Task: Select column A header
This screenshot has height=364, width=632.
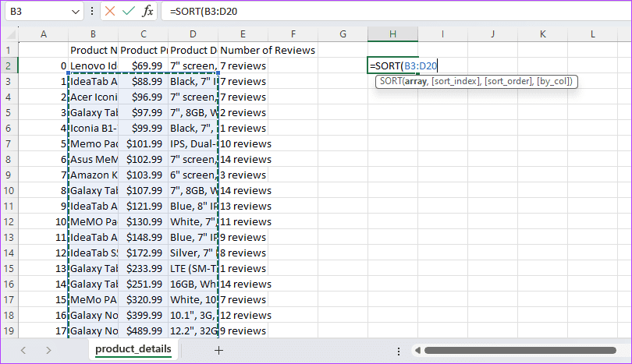Action: (44, 34)
